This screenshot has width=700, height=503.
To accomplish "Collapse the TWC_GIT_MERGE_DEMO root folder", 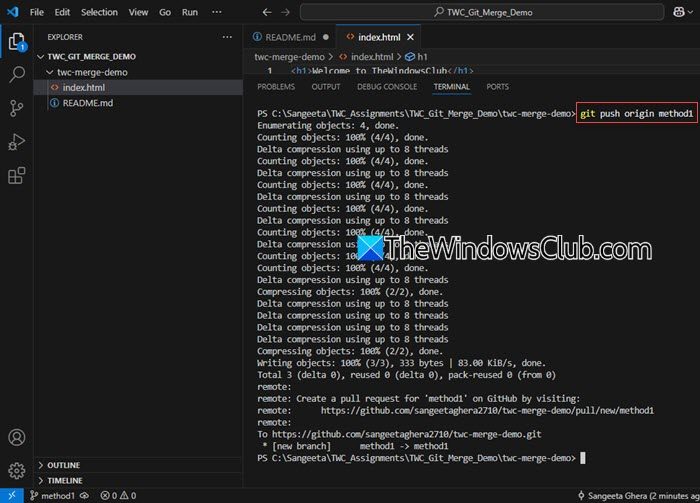I will (91, 57).
